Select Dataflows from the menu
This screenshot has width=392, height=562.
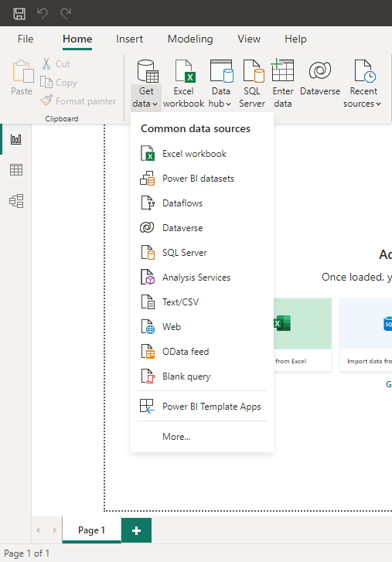coord(202,203)
